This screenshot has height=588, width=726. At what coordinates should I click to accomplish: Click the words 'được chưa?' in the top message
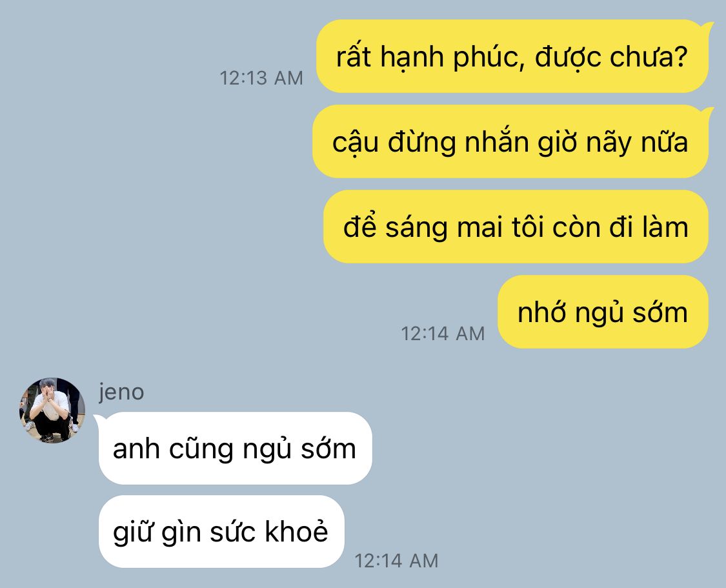tap(610, 57)
